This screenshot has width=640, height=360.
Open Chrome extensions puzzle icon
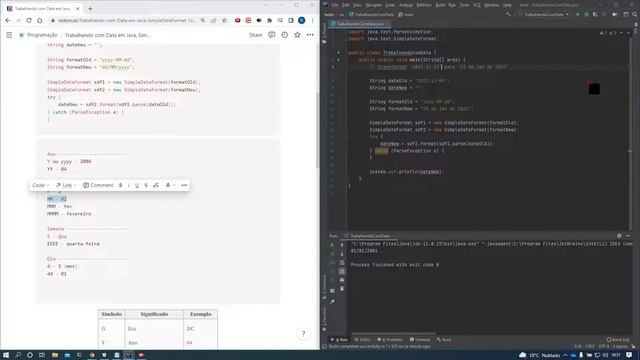point(269,20)
